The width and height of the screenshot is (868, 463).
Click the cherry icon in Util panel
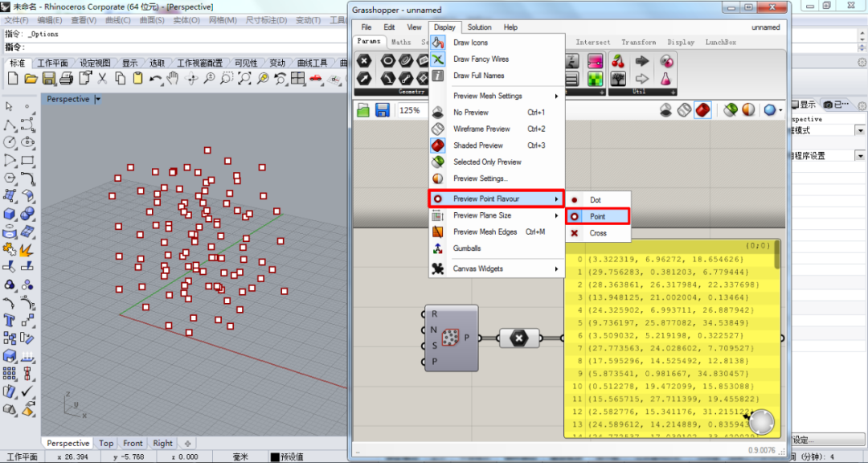point(618,61)
